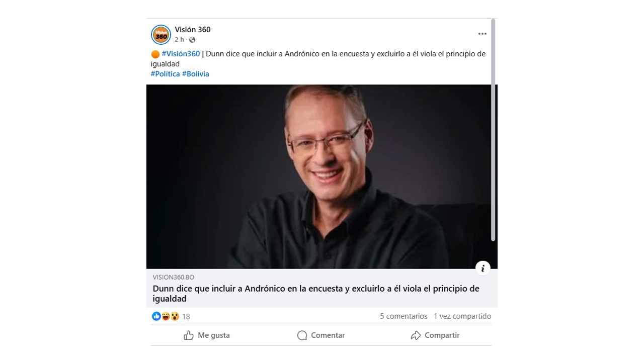This screenshot has width=644, height=362.
Task: Click the surprised reaction emoji
Action: pos(175,316)
